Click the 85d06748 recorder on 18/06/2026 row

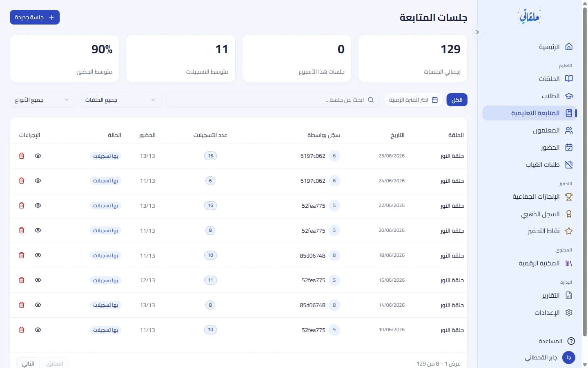(313, 256)
